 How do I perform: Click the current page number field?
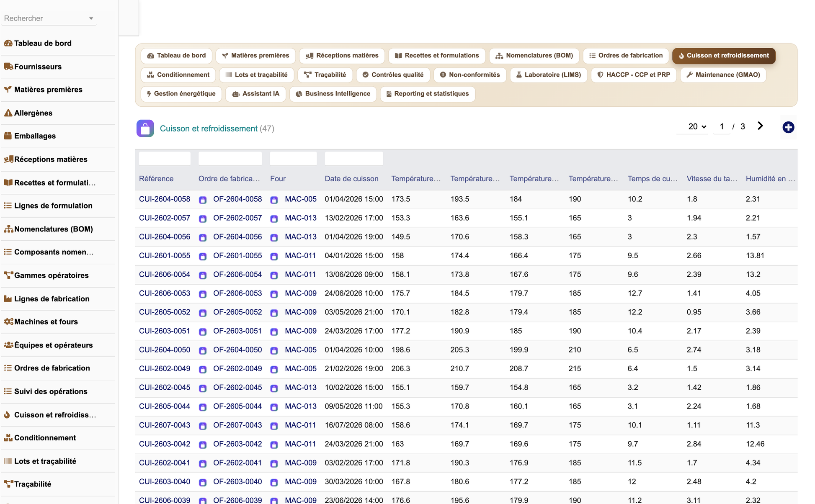[722, 126]
